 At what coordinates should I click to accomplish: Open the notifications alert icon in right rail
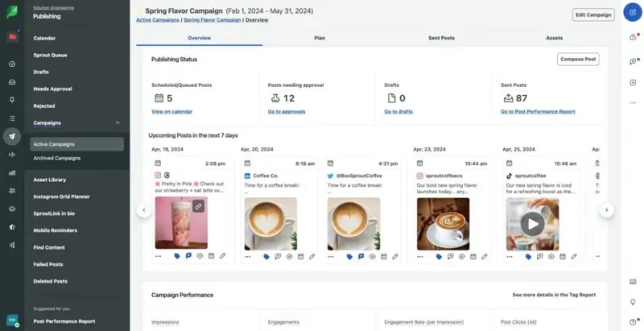[x=632, y=37]
